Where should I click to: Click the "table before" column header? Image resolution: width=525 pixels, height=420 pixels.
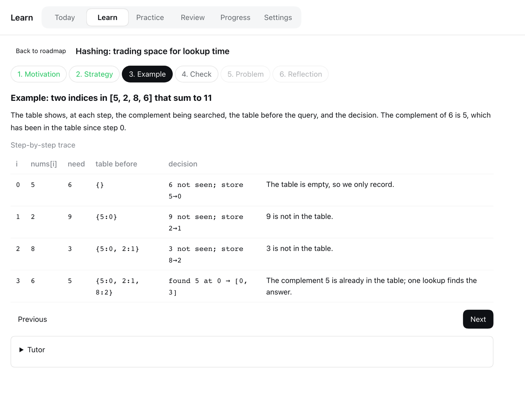[x=116, y=164]
